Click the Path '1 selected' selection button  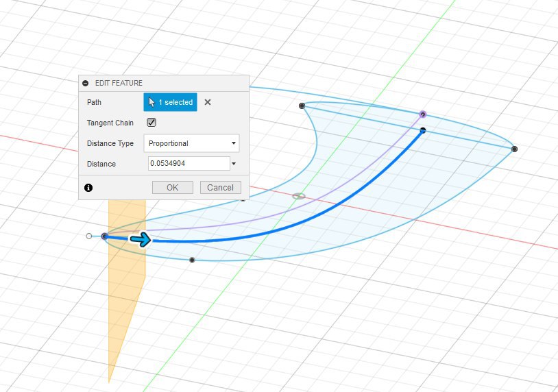tap(170, 102)
